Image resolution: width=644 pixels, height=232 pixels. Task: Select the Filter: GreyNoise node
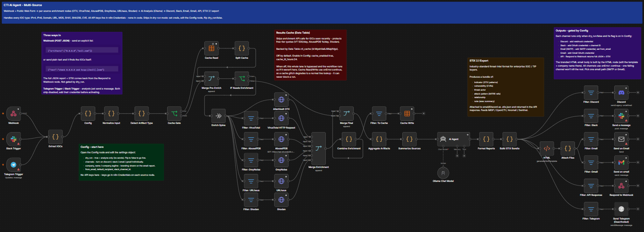251,160
